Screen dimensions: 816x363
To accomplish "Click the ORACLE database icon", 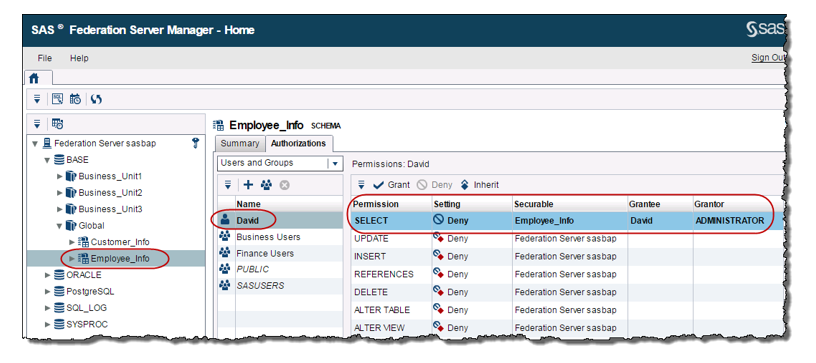I will coord(60,275).
